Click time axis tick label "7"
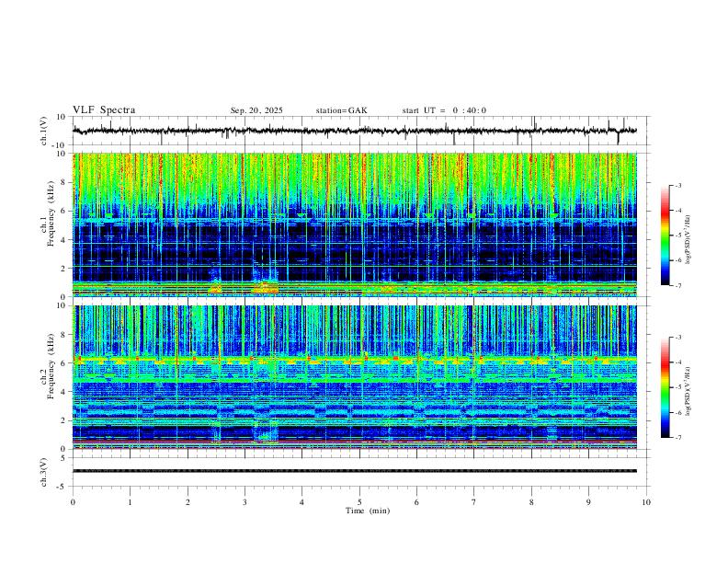The width and height of the screenshot is (728, 563). tap(473, 502)
